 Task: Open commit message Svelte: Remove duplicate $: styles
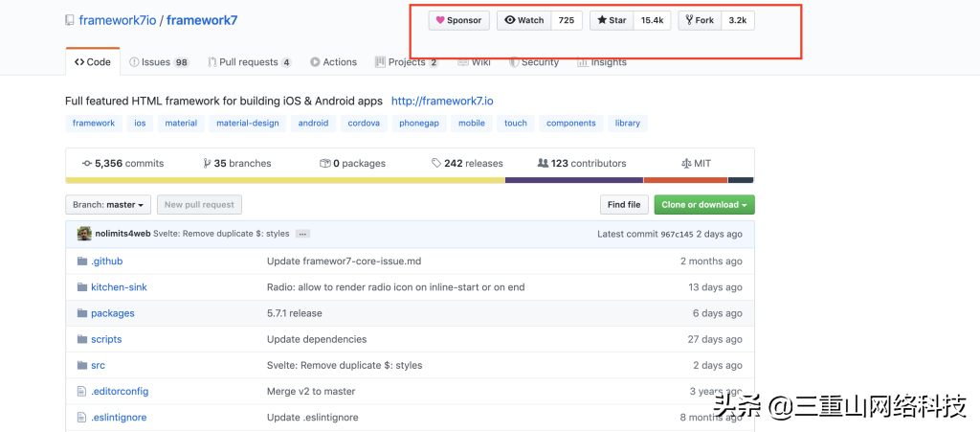(x=221, y=234)
